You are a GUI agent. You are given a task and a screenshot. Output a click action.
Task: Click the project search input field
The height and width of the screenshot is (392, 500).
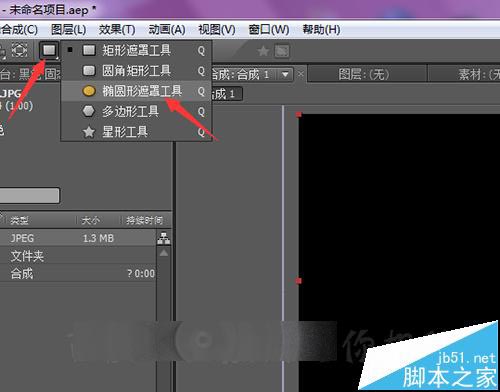coord(29,195)
